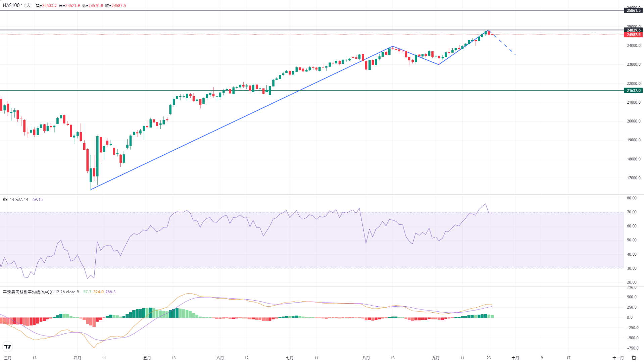The height and width of the screenshot is (362, 644).
Task: Select the 20000.0 price axis label
Action: (x=634, y=121)
